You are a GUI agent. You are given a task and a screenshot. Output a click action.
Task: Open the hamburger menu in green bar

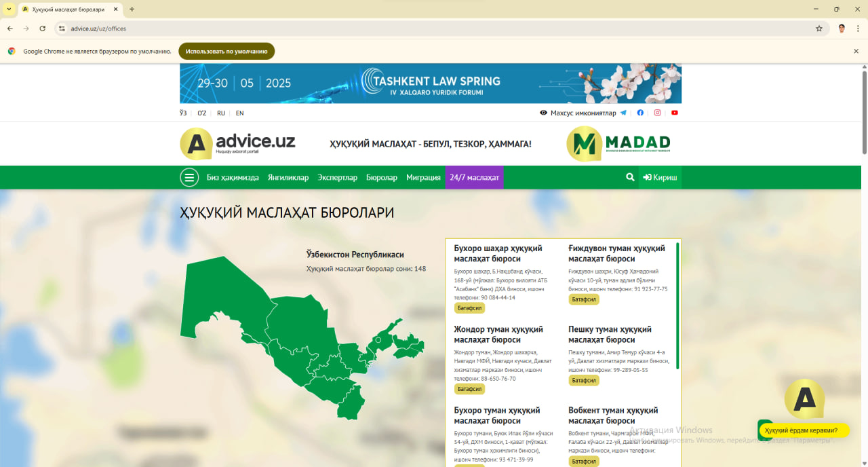click(189, 177)
